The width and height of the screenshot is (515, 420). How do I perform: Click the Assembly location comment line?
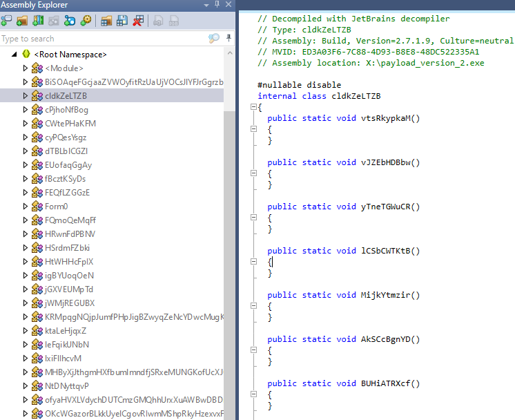pos(371,63)
